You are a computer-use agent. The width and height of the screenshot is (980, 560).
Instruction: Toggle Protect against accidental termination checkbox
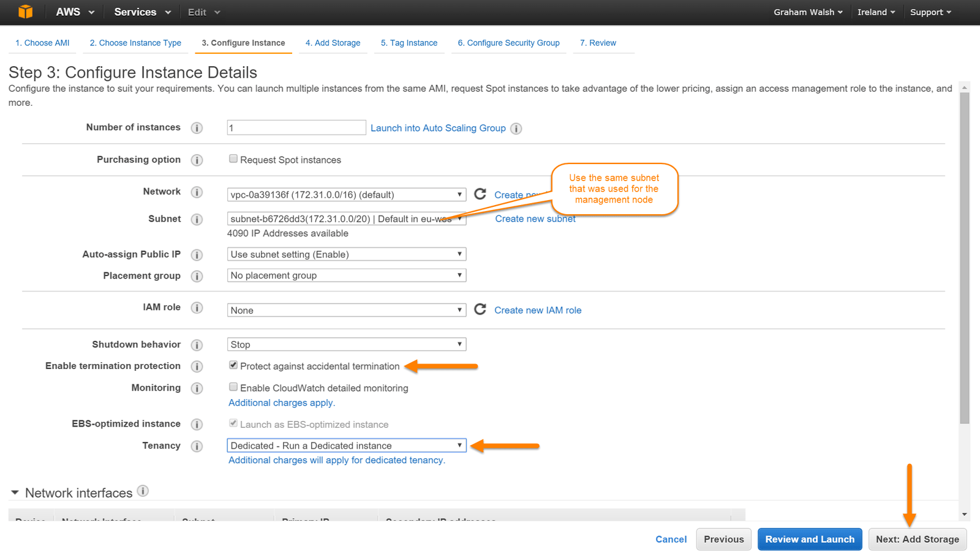233,365
